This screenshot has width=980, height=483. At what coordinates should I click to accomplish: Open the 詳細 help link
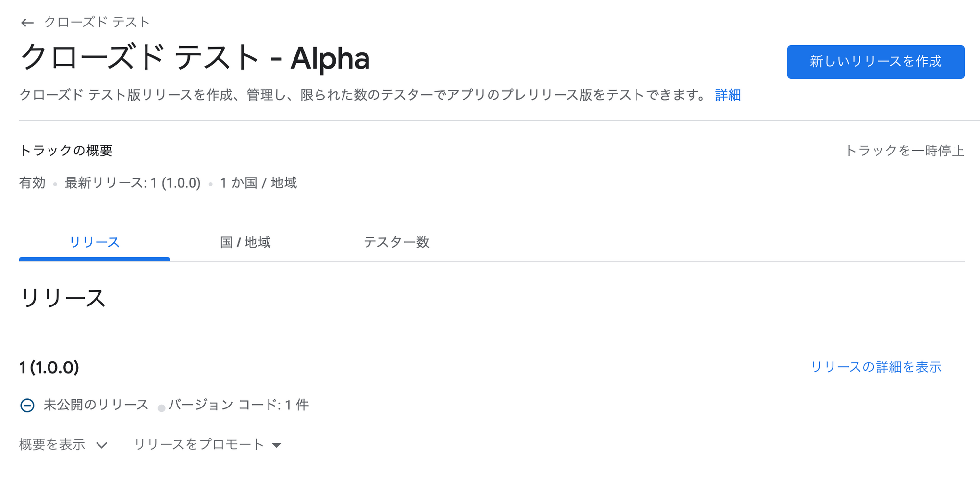727,95
